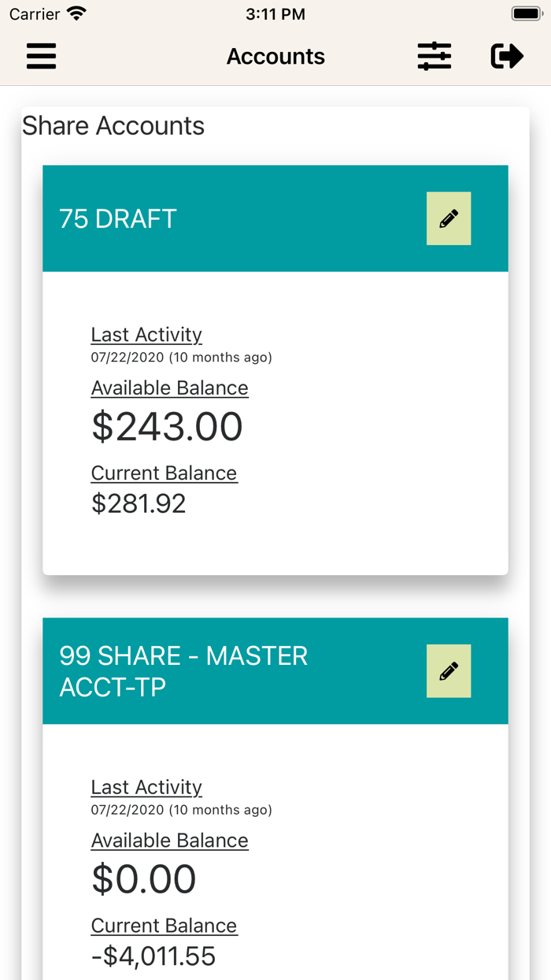This screenshot has width=551, height=980.
Task: Log out using the sign-out icon
Action: tap(507, 56)
